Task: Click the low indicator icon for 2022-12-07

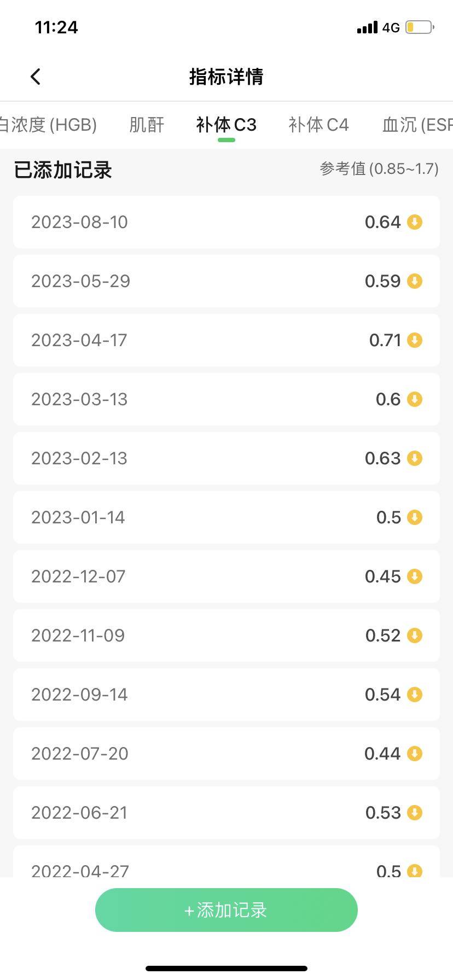Action: 415,576
